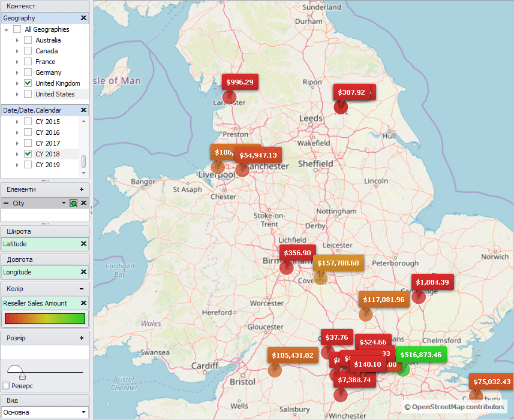
Task: Expand the Canada tree node
Action: pos(17,51)
